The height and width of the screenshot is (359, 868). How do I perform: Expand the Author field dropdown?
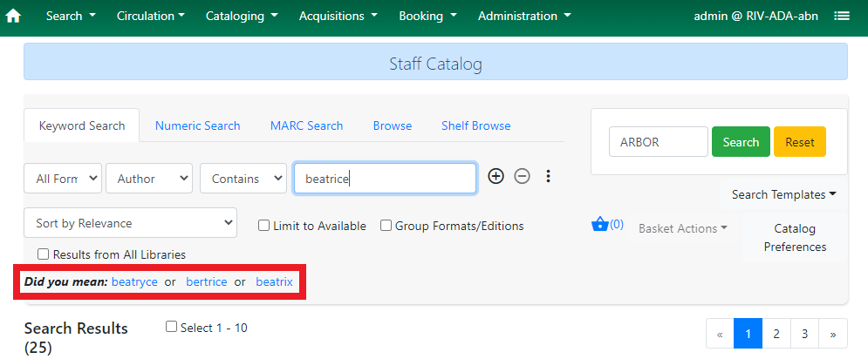(x=149, y=178)
